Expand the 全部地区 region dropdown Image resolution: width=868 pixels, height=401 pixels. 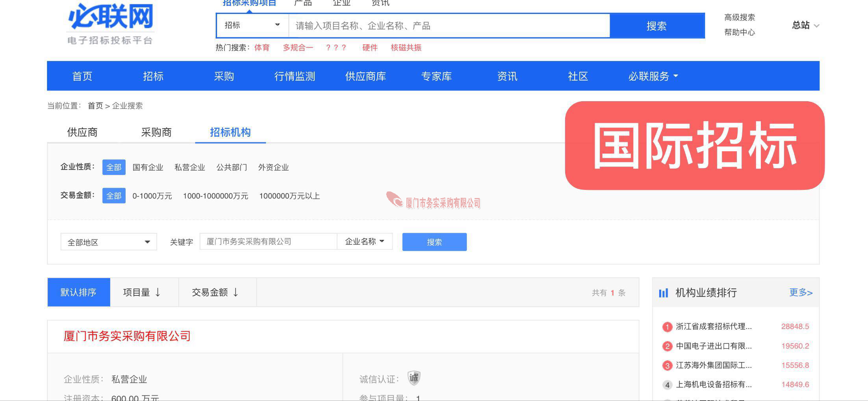point(109,242)
